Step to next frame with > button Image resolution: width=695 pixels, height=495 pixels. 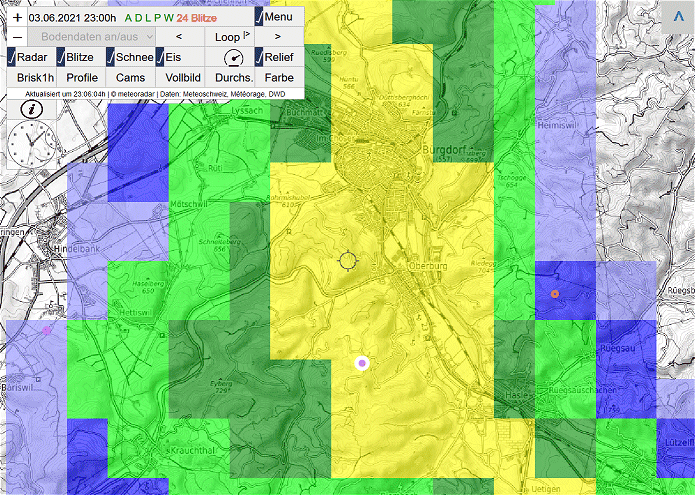pyautogui.click(x=277, y=36)
